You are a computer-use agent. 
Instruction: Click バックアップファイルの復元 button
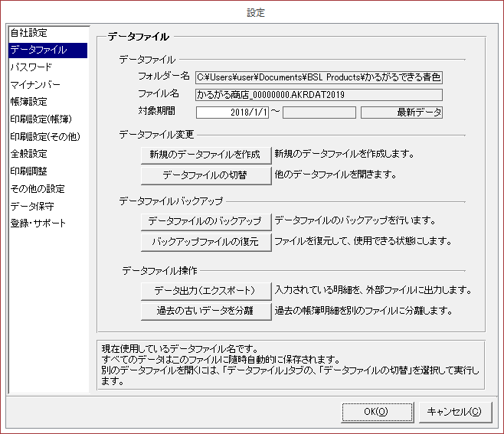[x=206, y=242]
